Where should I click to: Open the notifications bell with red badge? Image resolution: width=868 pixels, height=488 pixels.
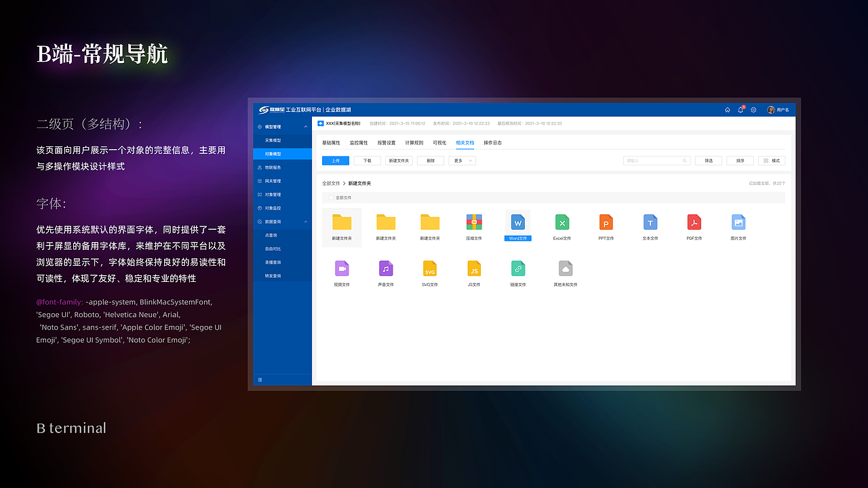coord(741,109)
